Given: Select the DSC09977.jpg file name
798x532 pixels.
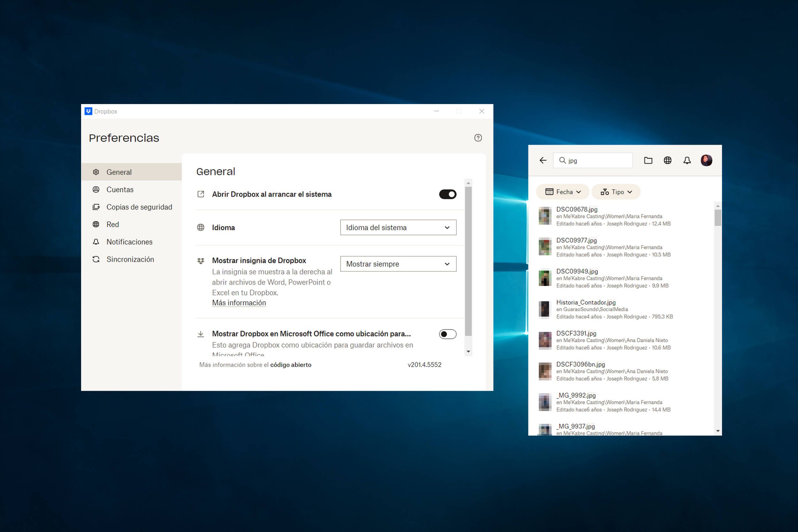Looking at the screenshot, I should [x=576, y=240].
